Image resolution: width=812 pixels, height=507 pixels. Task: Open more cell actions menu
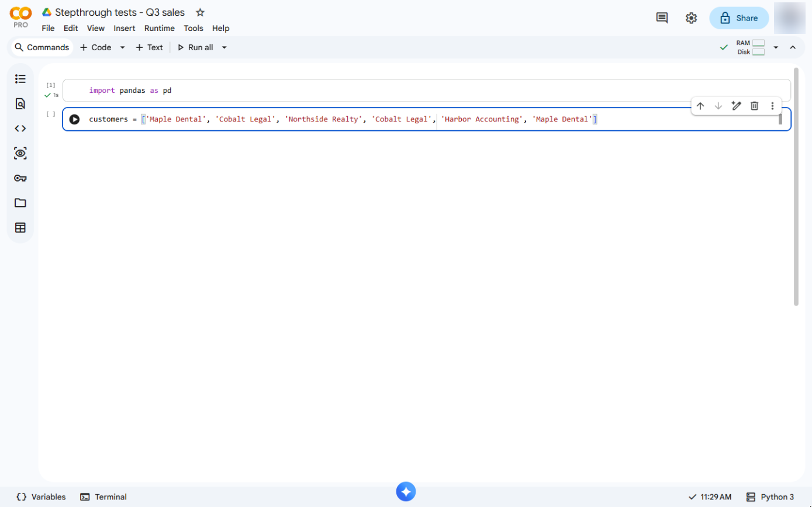pos(772,106)
